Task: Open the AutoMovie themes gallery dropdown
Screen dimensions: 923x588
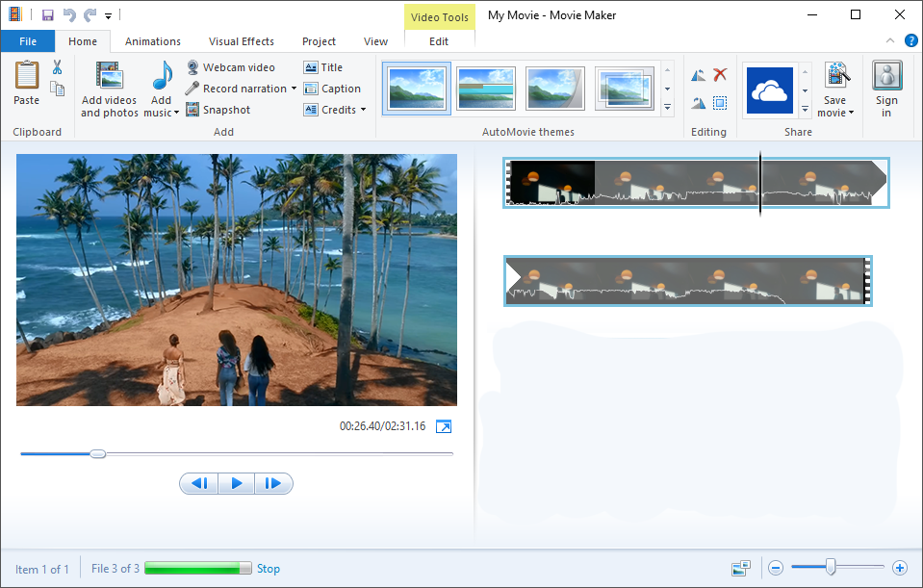Action: pyautogui.click(x=667, y=108)
